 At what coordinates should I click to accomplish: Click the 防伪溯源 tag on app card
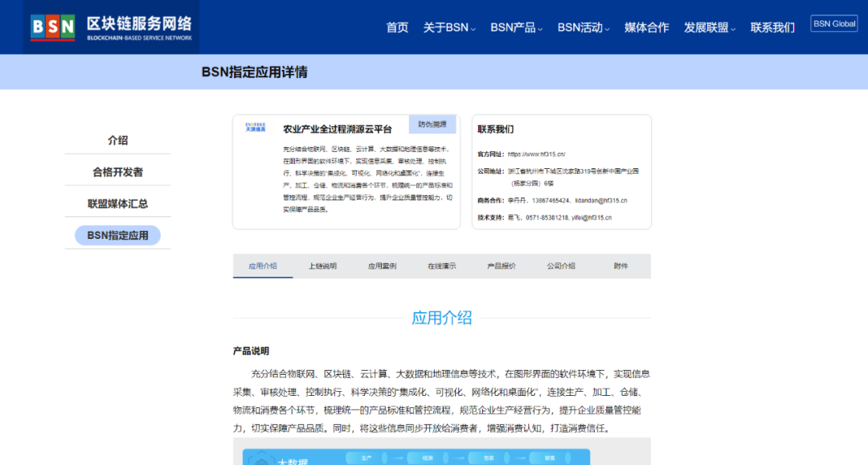[432, 124]
